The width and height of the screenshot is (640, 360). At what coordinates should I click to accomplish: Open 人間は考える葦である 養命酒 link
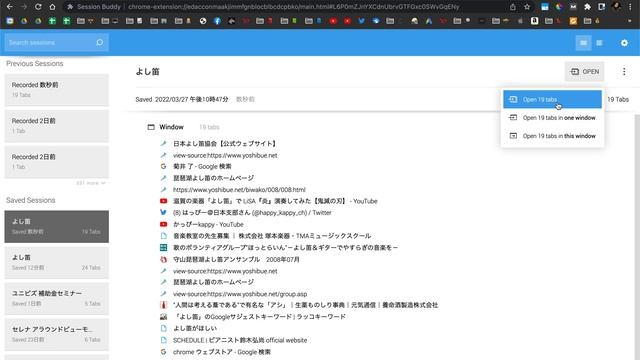click(x=305, y=305)
